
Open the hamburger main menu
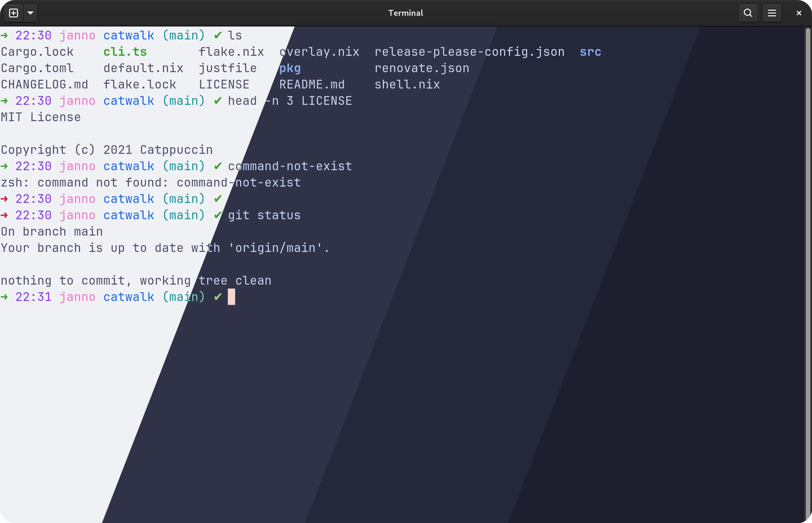(772, 13)
